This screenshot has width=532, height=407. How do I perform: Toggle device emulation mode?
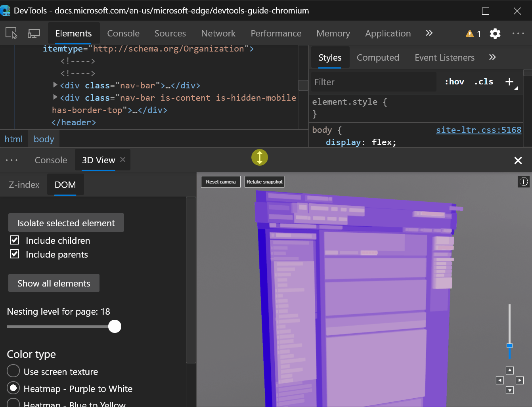coord(34,33)
